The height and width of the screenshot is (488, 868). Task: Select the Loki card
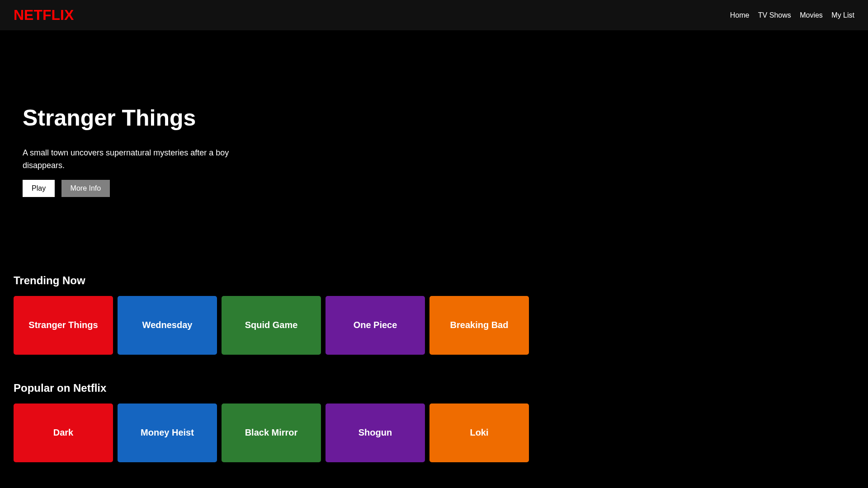[x=479, y=433]
